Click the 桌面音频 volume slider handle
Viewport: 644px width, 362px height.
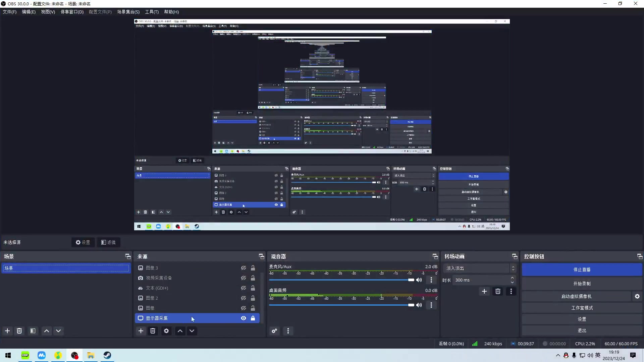411,305
